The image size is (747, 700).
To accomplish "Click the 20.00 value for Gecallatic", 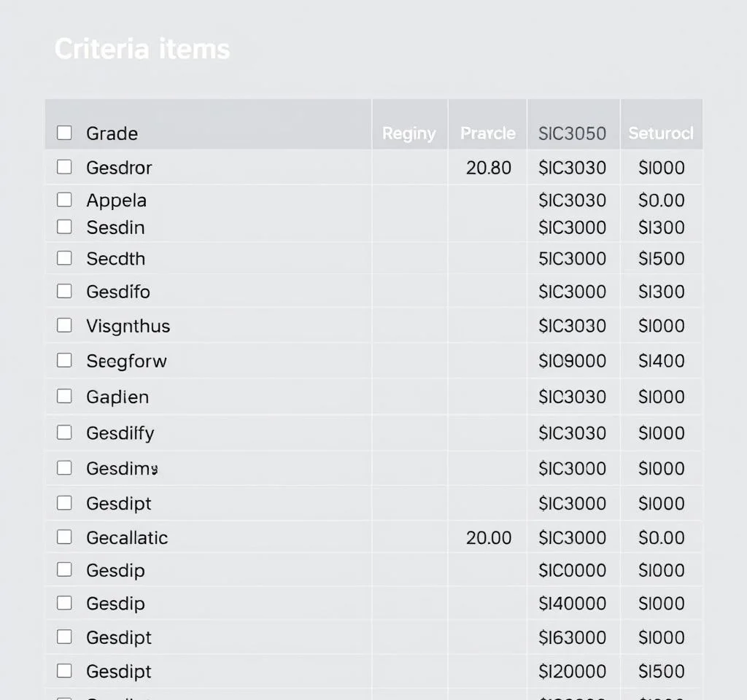I will [x=488, y=538].
